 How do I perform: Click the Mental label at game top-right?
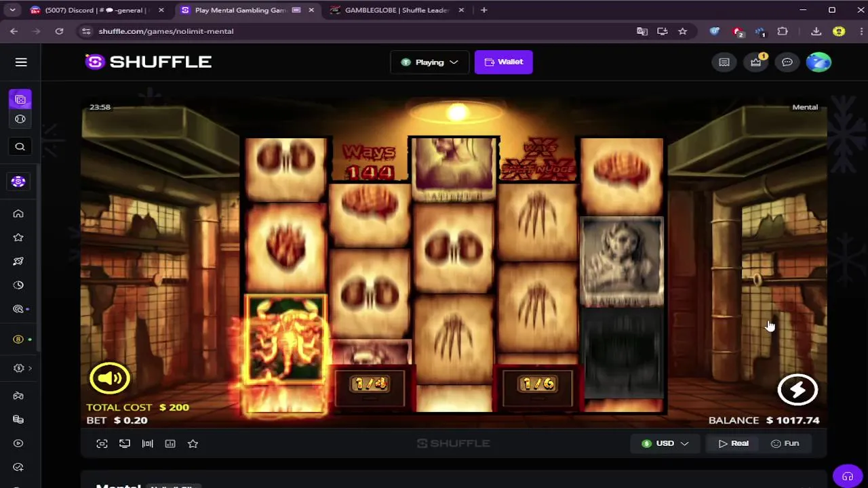805,107
